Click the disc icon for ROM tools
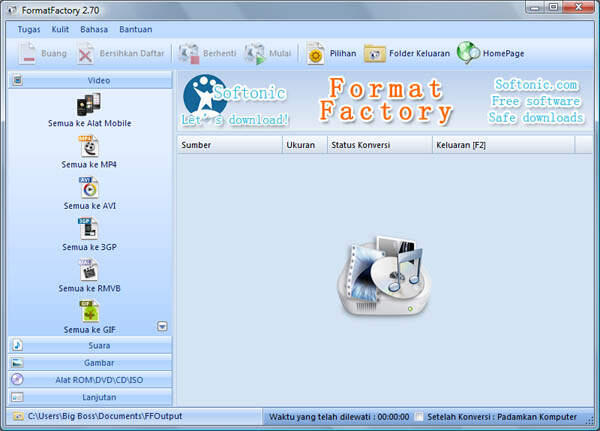600x431 pixels. (17, 379)
